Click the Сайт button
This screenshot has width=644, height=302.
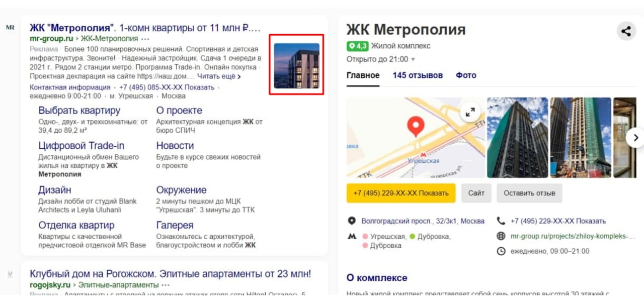[476, 193]
